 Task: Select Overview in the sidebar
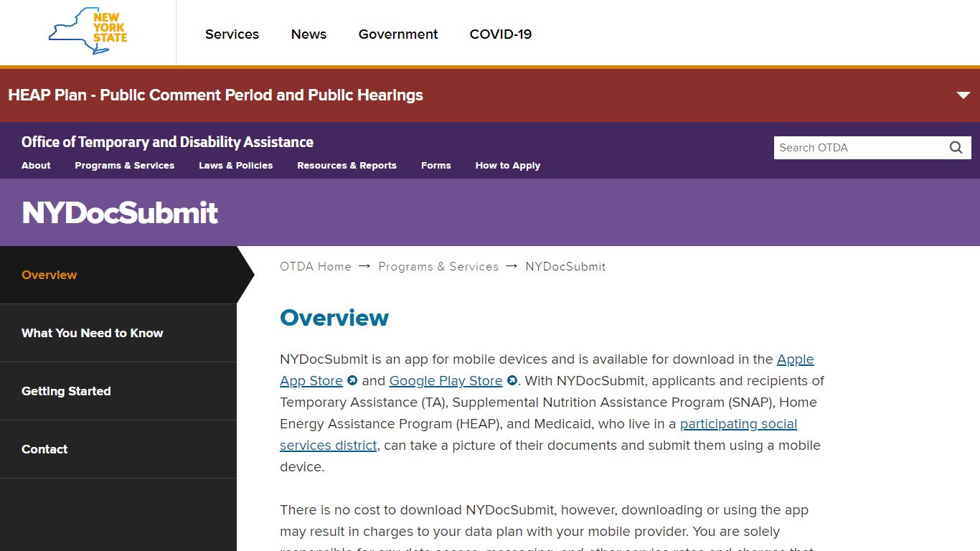(118, 275)
